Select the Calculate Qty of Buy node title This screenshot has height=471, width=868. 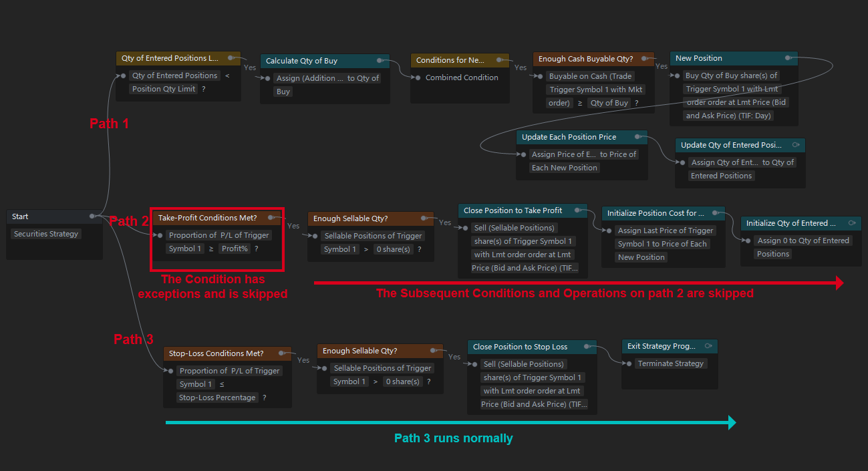[301, 61]
